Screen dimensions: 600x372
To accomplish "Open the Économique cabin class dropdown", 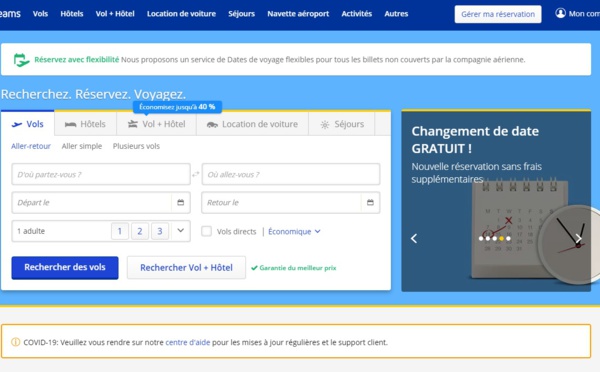I will click(294, 232).
